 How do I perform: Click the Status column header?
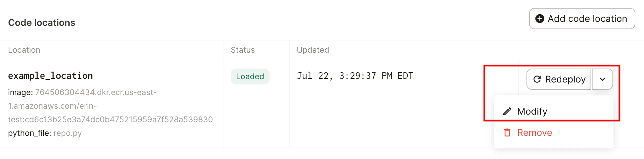pyautogui.click(x=243, y=50)
